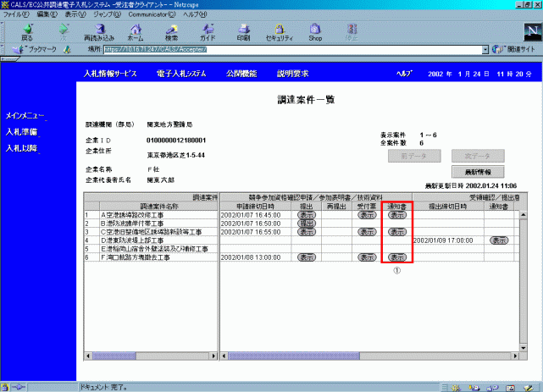The width and height of the screenshot is (543, 392).
Task: Click 表示 in red-boxed 通知書 column, row 6
Action: (396, 257)
